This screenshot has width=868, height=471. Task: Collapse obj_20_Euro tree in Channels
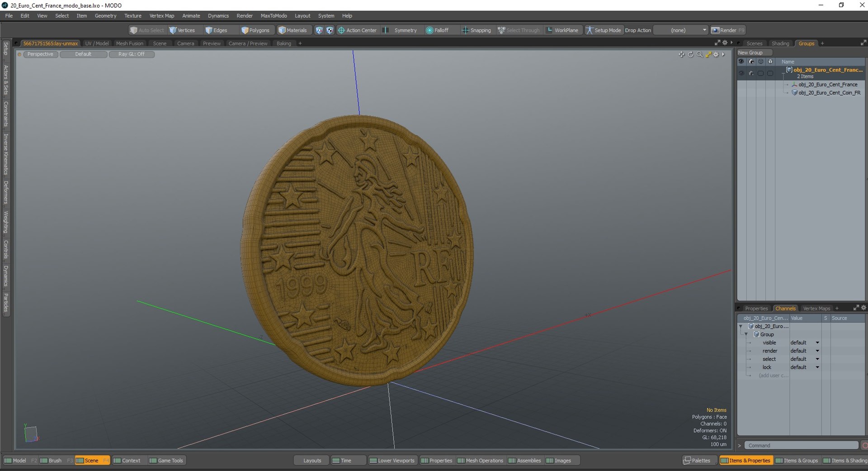741,326
